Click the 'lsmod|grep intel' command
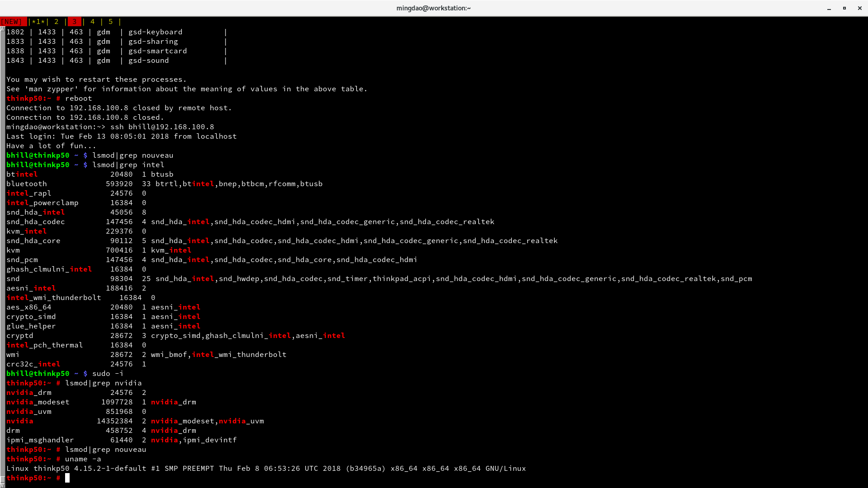Viewport: 868px width, 488px height. click(x=128, y=165)
